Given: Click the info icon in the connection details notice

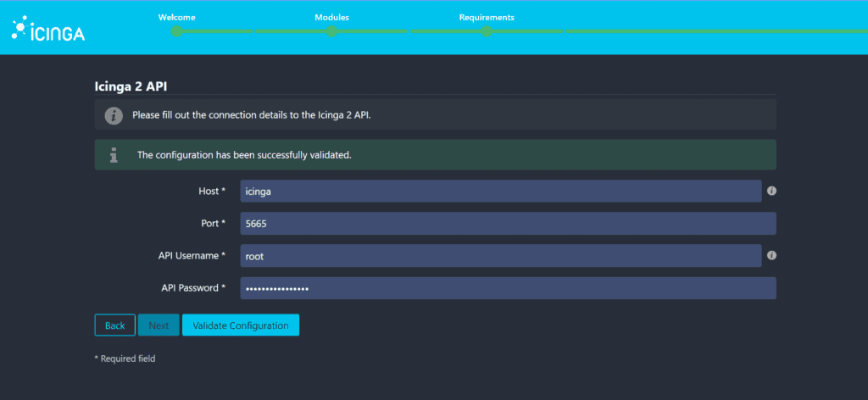Looking at the screenshot, I should click(x=114, y=114).
